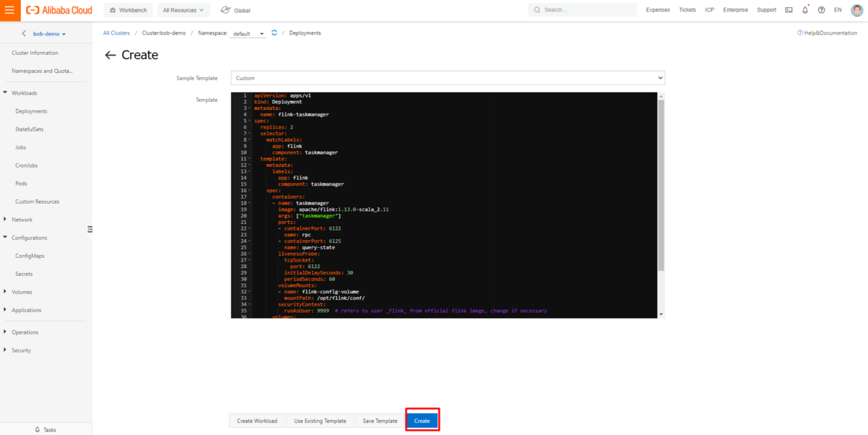868x435 pixels.
Task: Open the Support menu
Action: tap(767, 10)
